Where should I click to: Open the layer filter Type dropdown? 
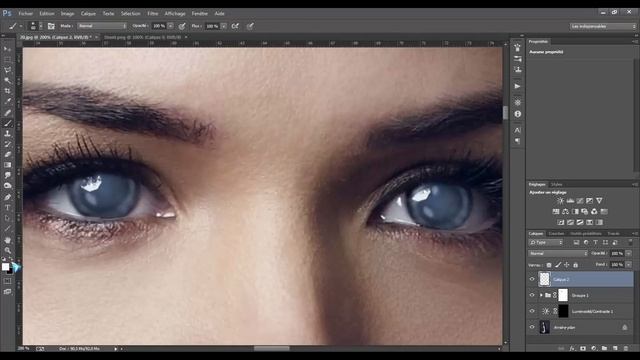pyautogui.click(x=546, y=242)
